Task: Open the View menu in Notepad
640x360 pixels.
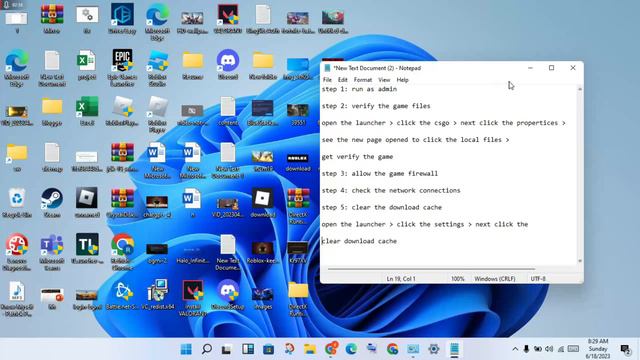Action: click(x=384, y=80)
